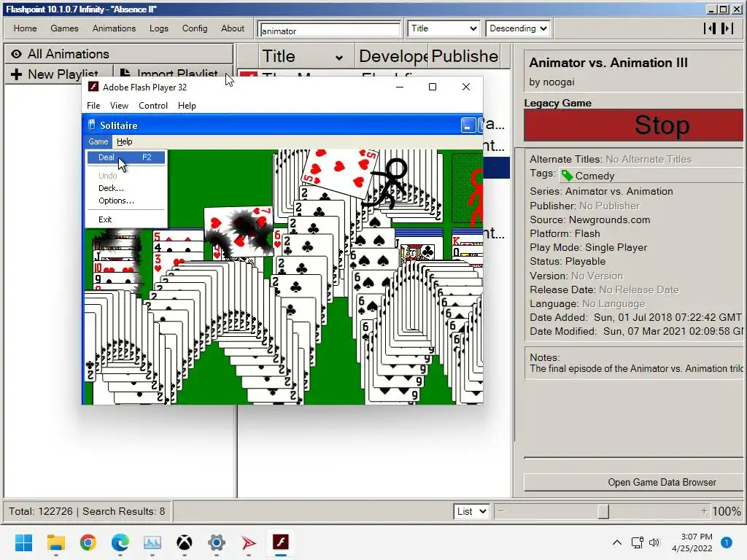Open volume control in system tray
This screenshot has width=747, height=560.
pyautogui.click(x=654, y=542)
